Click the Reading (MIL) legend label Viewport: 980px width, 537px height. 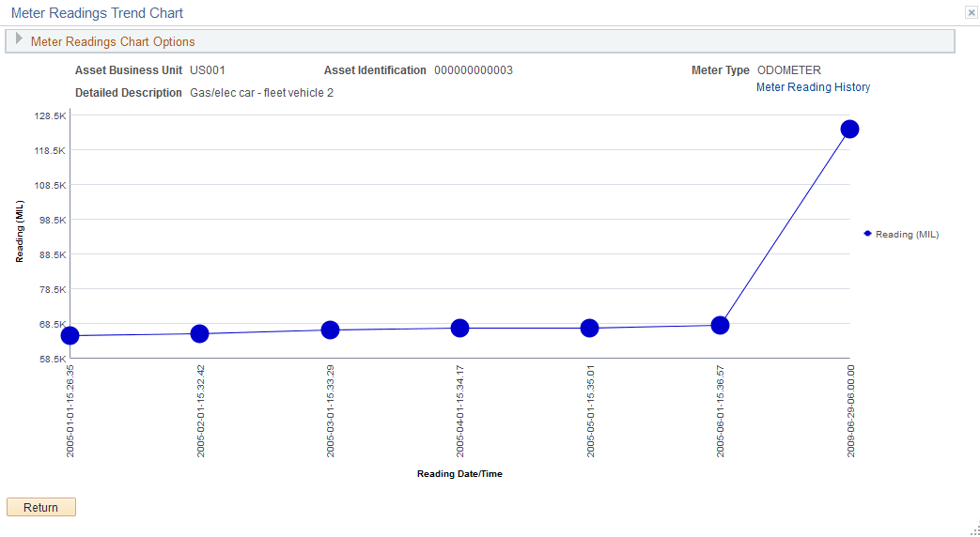[x=907, y=235]
